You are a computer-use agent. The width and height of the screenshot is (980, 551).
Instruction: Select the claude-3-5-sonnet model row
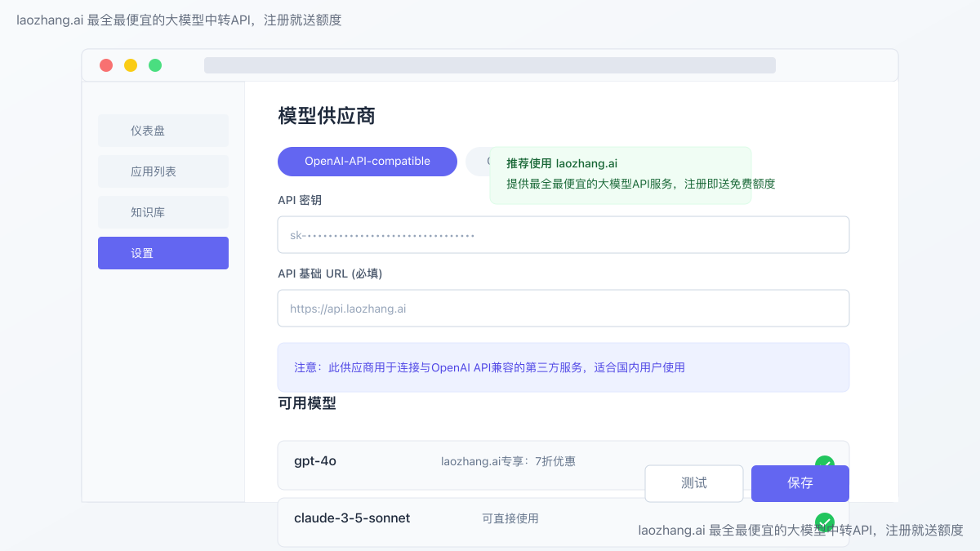coord(563,522)
